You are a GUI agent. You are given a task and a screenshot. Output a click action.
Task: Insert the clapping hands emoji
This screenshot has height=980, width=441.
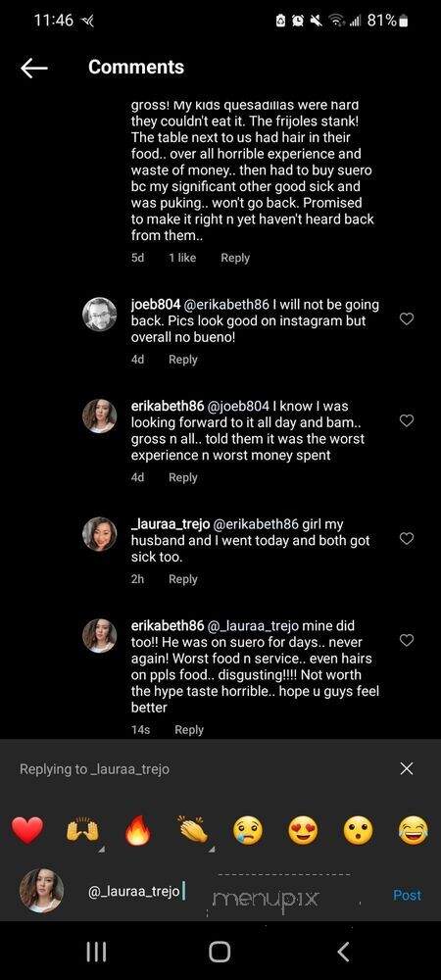click(192, 831)
